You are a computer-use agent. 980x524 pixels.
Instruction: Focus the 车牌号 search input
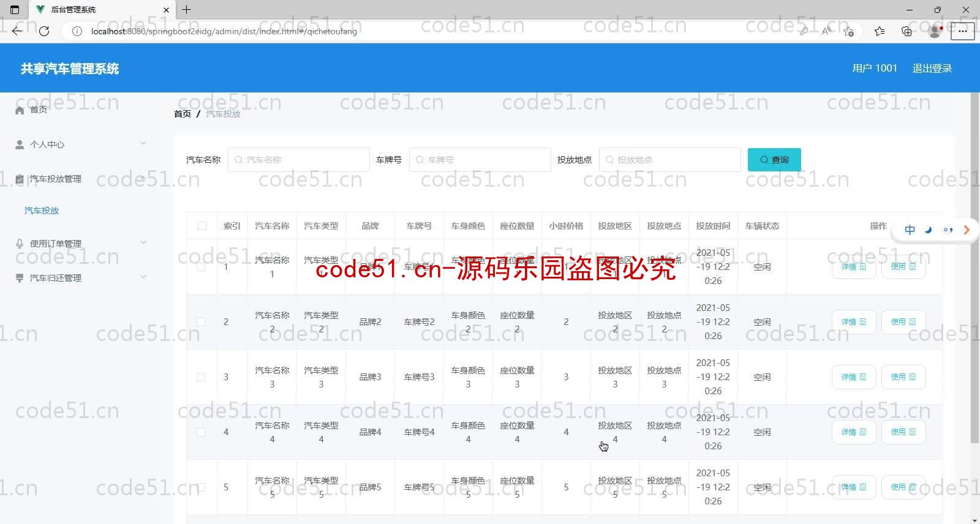[x=480, y=160]
